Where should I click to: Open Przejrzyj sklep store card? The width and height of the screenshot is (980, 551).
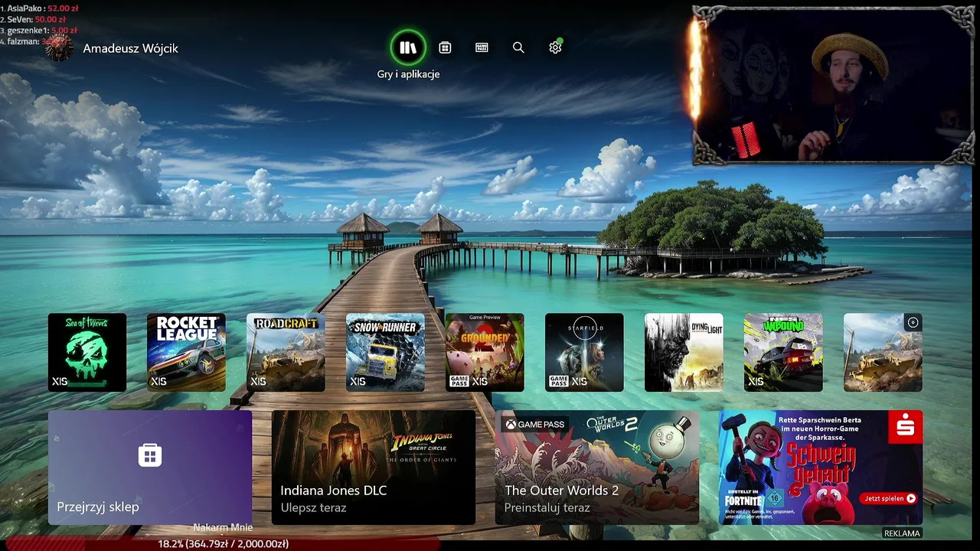click(x=150, y=468)
